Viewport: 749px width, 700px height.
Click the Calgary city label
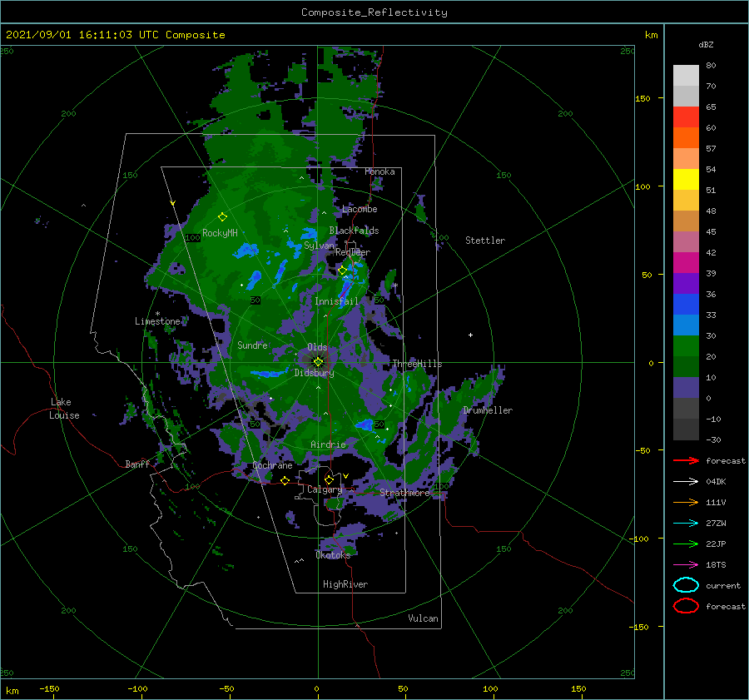pos(325,489)
